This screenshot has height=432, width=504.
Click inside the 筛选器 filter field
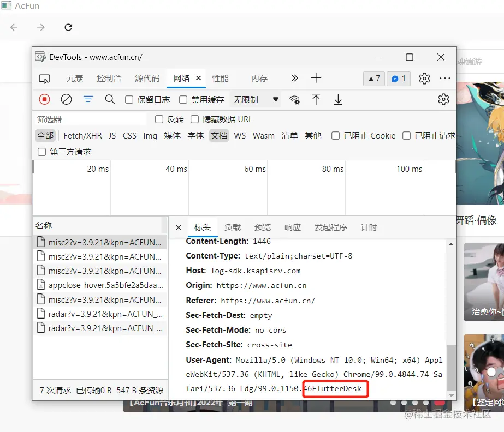[x=87, y=118]
